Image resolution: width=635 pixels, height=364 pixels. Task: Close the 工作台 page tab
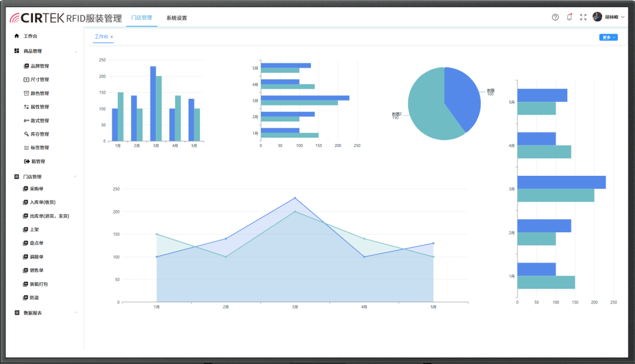tap(112, 37)
